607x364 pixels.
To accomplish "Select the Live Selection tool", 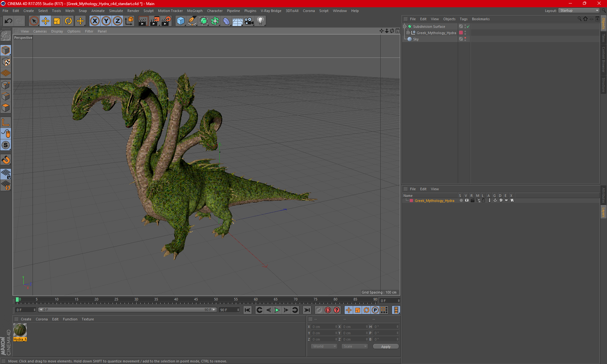I will 34,21.
